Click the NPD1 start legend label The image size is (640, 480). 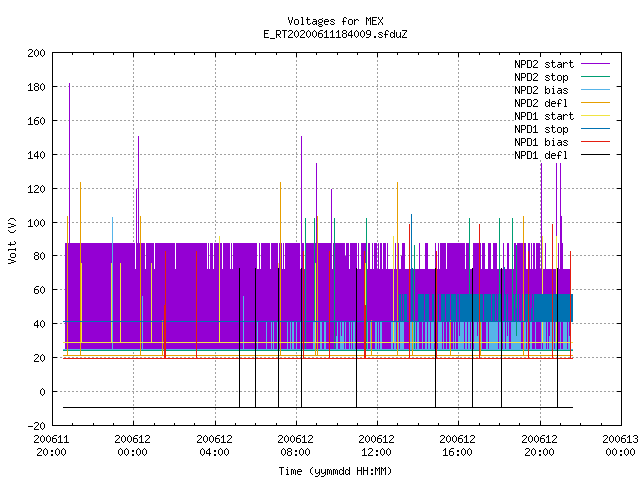(x=544, y=116)
